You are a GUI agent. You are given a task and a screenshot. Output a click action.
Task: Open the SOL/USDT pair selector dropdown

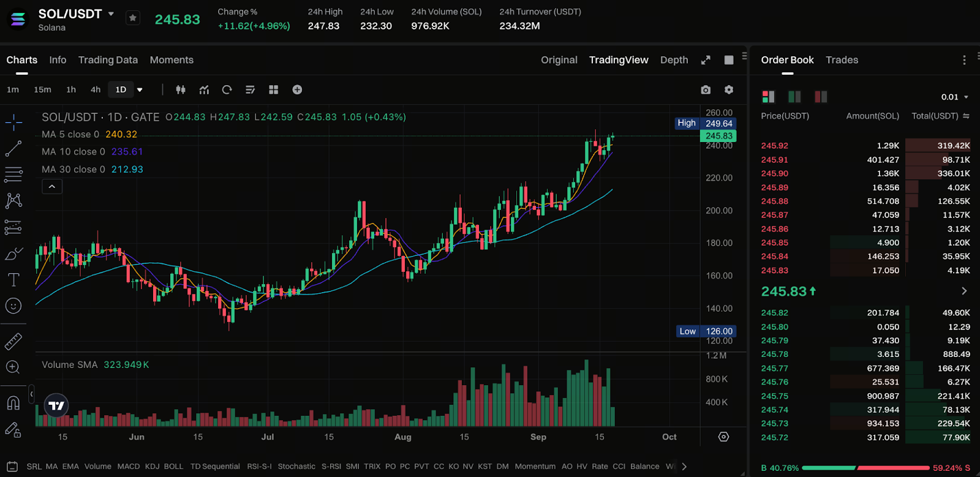(111, 13)
